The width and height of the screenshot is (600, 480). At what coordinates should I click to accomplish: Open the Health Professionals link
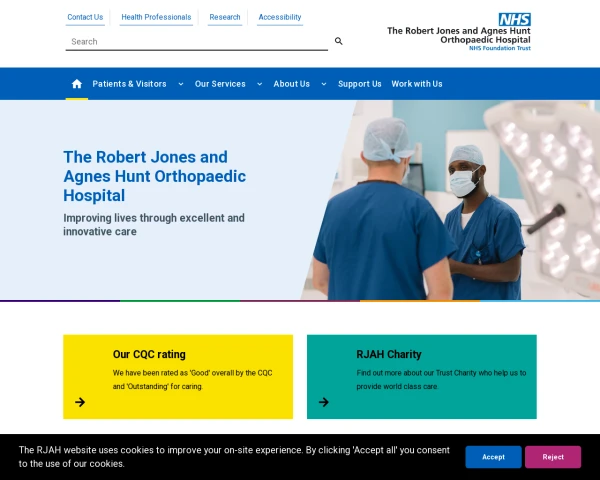pyautogui.click(x=156, y=17)
